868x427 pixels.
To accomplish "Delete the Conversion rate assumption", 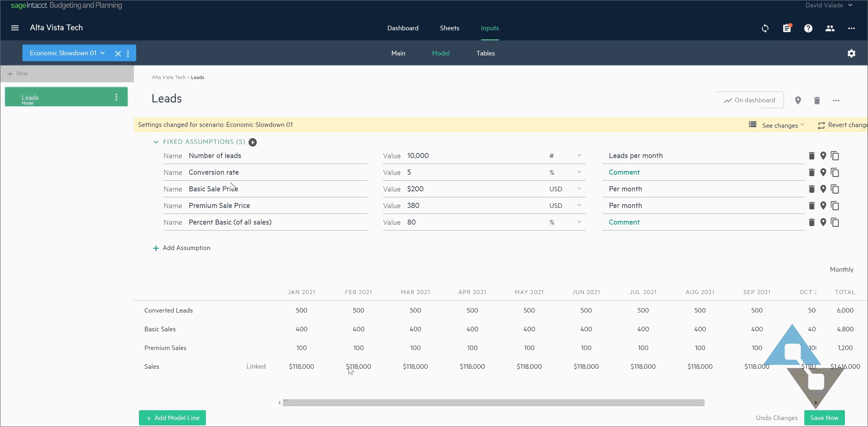I will 812,172.
